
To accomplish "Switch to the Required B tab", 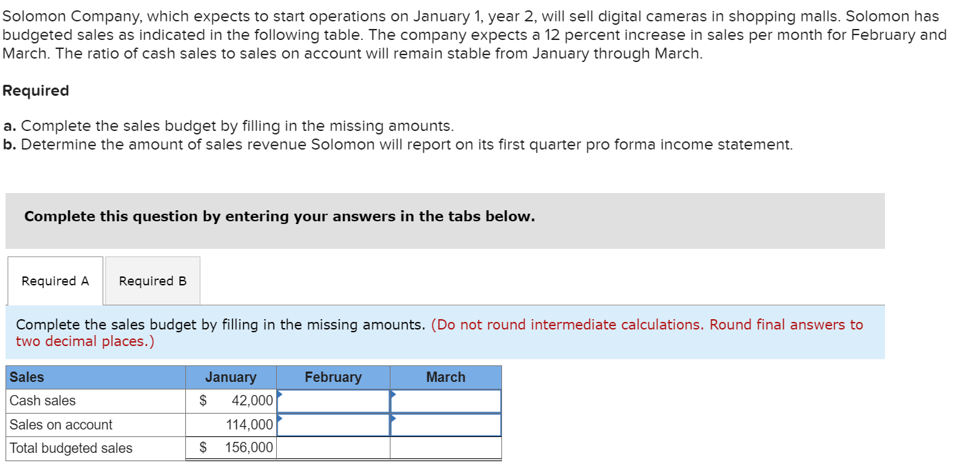I will pyautogui.click(x=152, y=281).
